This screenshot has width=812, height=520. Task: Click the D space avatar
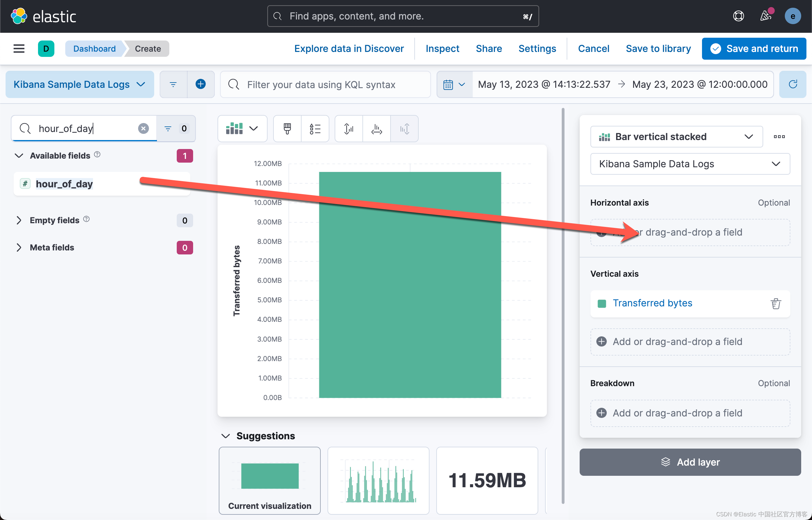click(46, 49)
